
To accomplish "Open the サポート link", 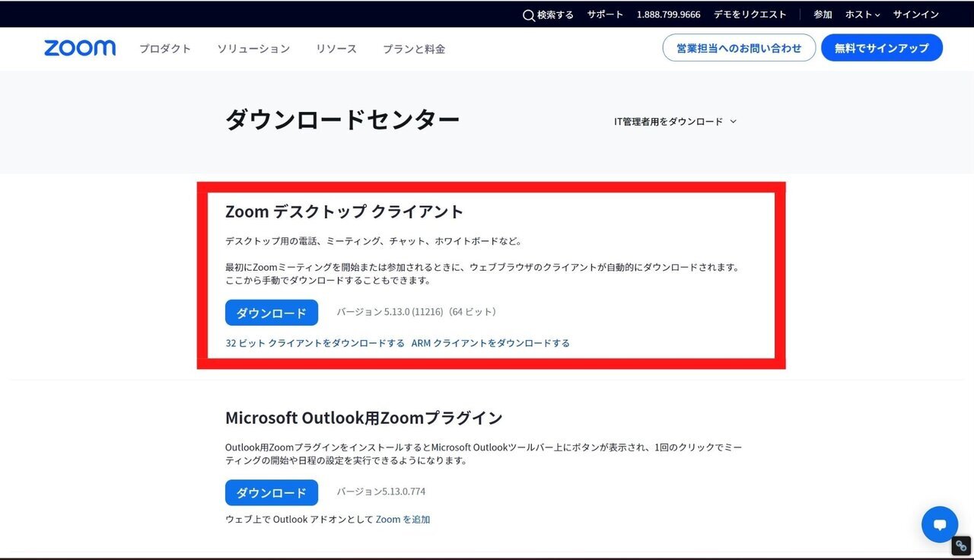I will pyautogui.click(x=605, y=14).
